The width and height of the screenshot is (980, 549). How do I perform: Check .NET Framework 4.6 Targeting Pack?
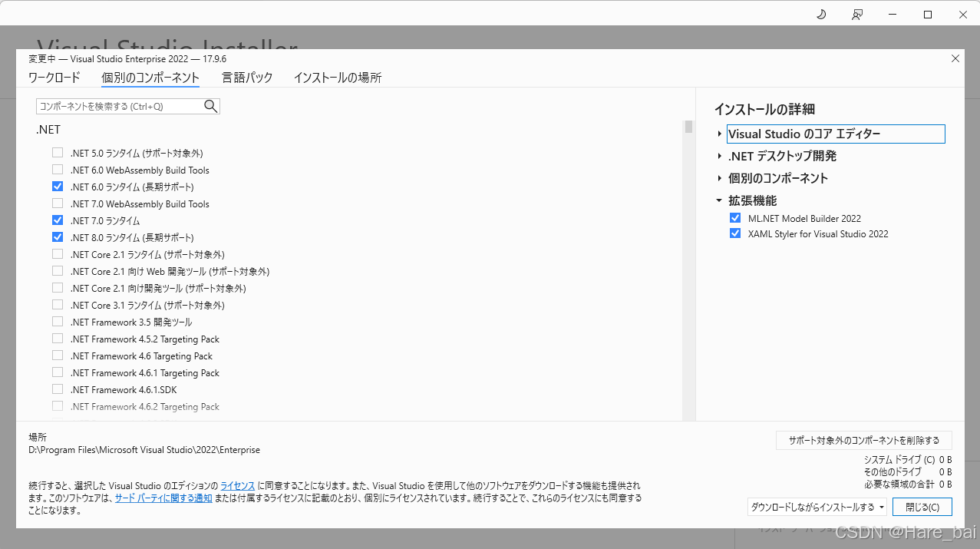coord(58,356)
